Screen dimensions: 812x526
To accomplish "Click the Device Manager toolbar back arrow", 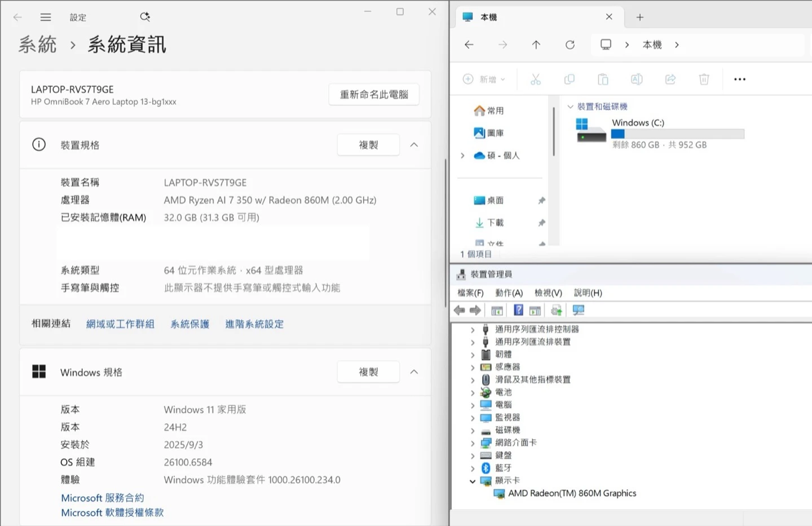I will pyautogui.click(x=460, y=310).
